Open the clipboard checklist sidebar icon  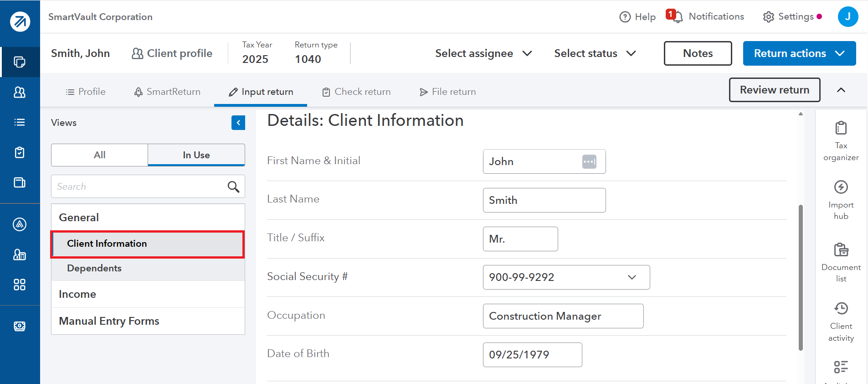tap(20, 152)
